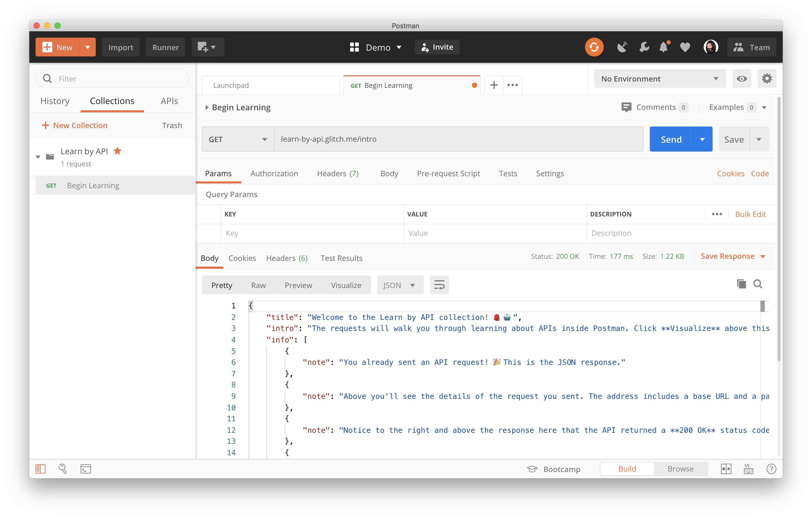Open the satellite capture requests icon

(622, 47)
